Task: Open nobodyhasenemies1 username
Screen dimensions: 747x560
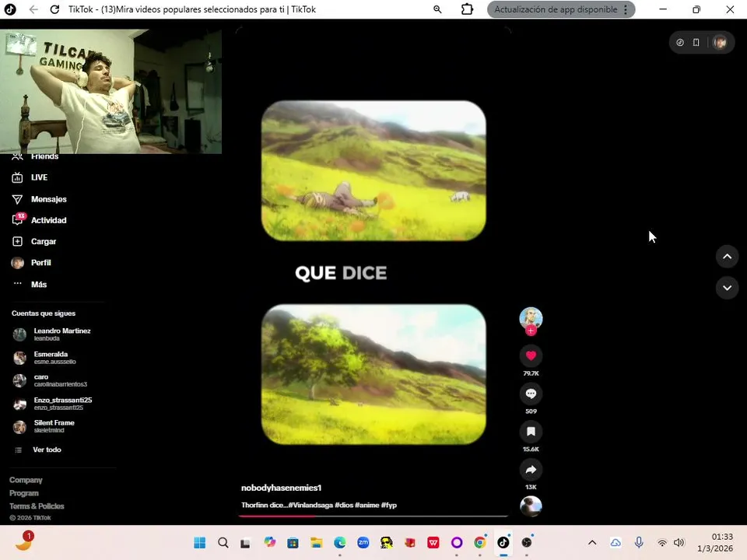Action: (x=281, y=488)
